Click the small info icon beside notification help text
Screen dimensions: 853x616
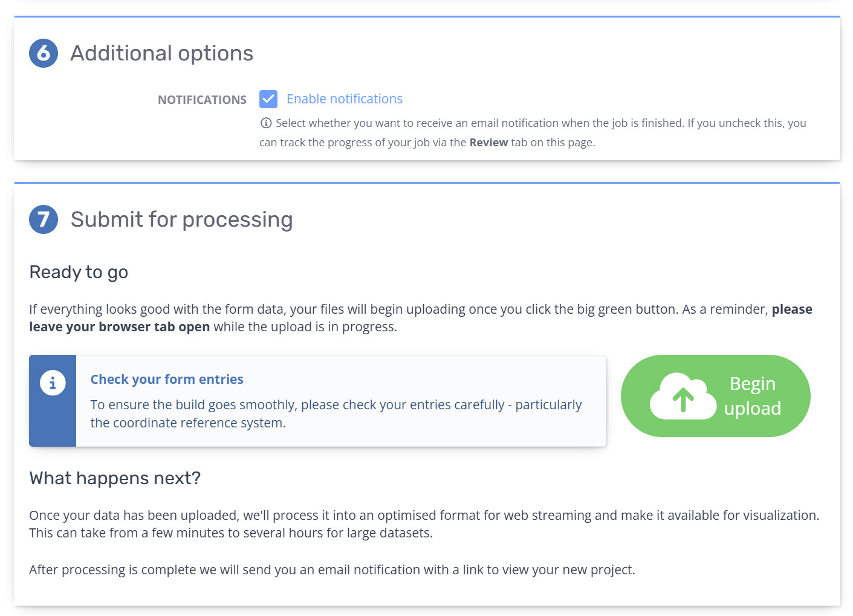pyautogui.click(x=266, y=123)
